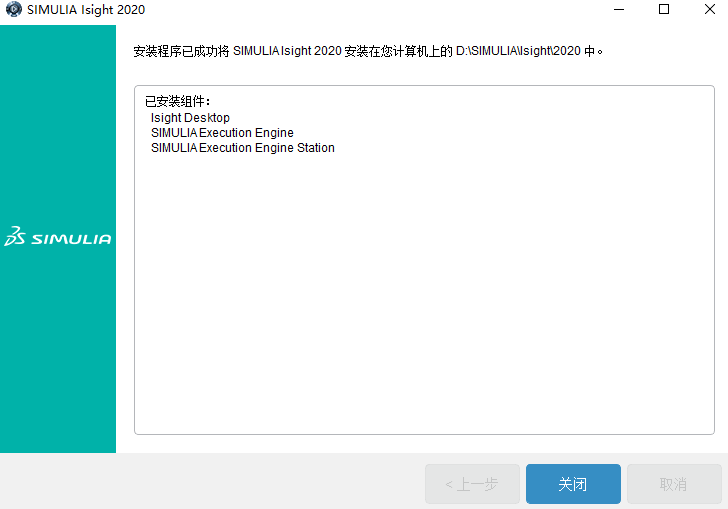The image size is (728, 509).
Task: Minimize the installer window
Action: pyautogui.click(x=618, y=10)
